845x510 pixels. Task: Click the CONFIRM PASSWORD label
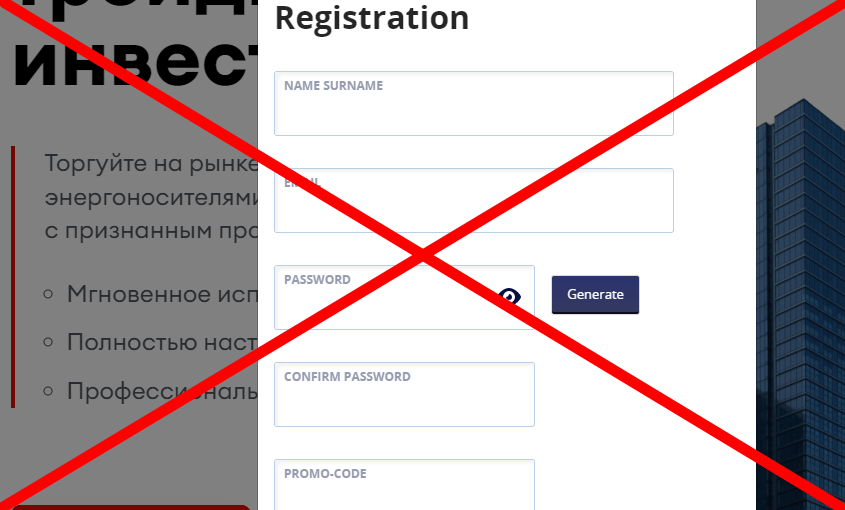point(347,377)
